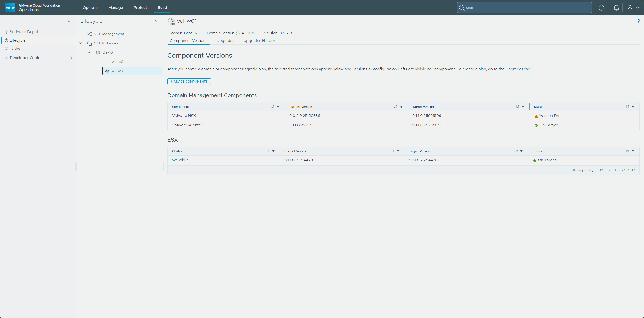Click in the Search field
The height and width of the screenshot is (318, 644).
pyautogui.click(x=524, y=8)
